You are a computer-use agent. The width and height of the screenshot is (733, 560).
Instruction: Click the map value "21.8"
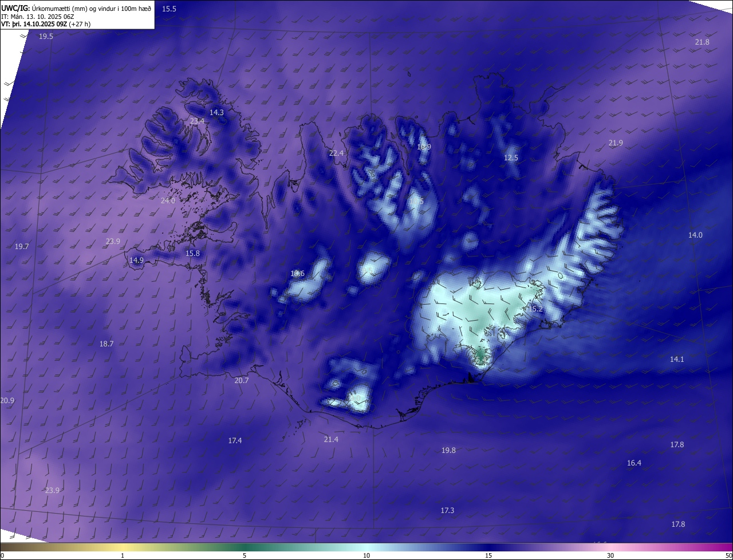pos(702,42)
